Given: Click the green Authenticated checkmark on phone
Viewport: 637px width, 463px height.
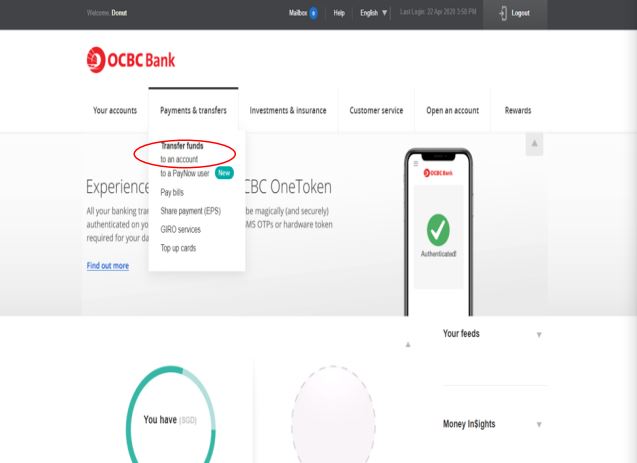Looking at the screenshot, I should [438, 230].
